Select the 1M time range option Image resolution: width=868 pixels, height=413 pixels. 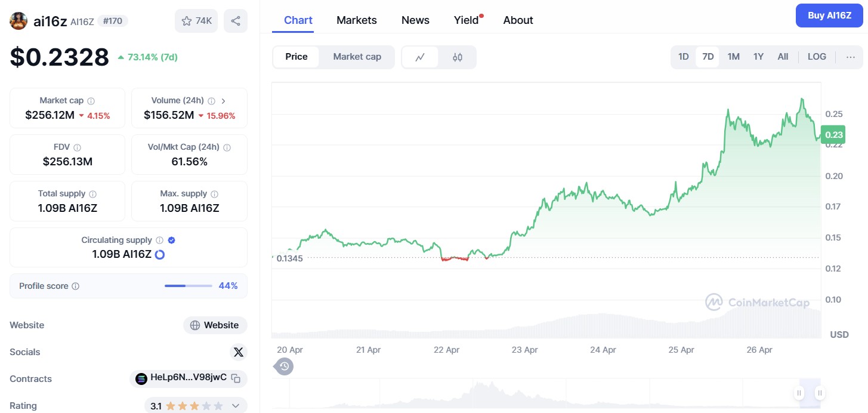click(733, 57)
